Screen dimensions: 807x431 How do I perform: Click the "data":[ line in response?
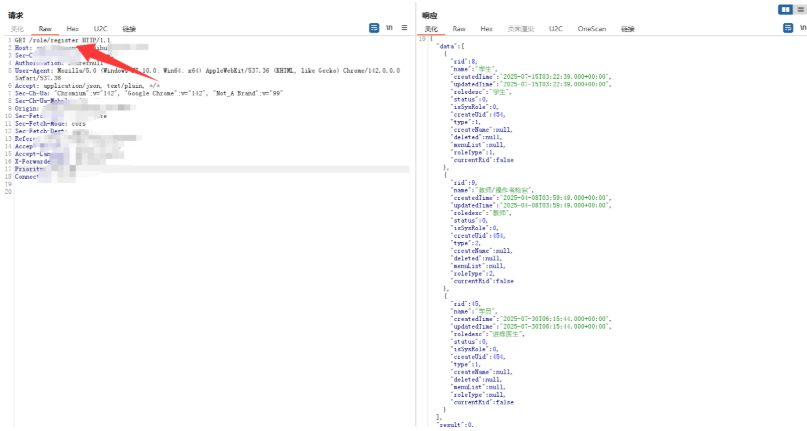(450, 46)
